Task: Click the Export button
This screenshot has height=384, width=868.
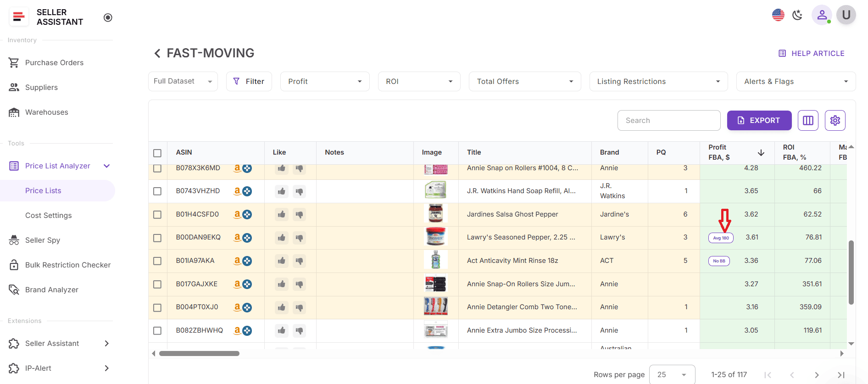Action: [x=759, y=121]
